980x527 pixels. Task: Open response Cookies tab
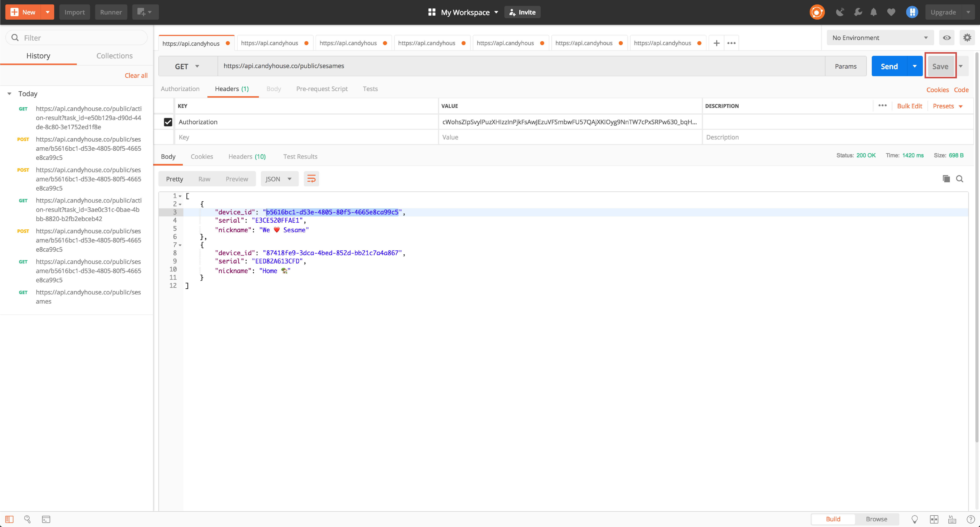click(202, 157)
